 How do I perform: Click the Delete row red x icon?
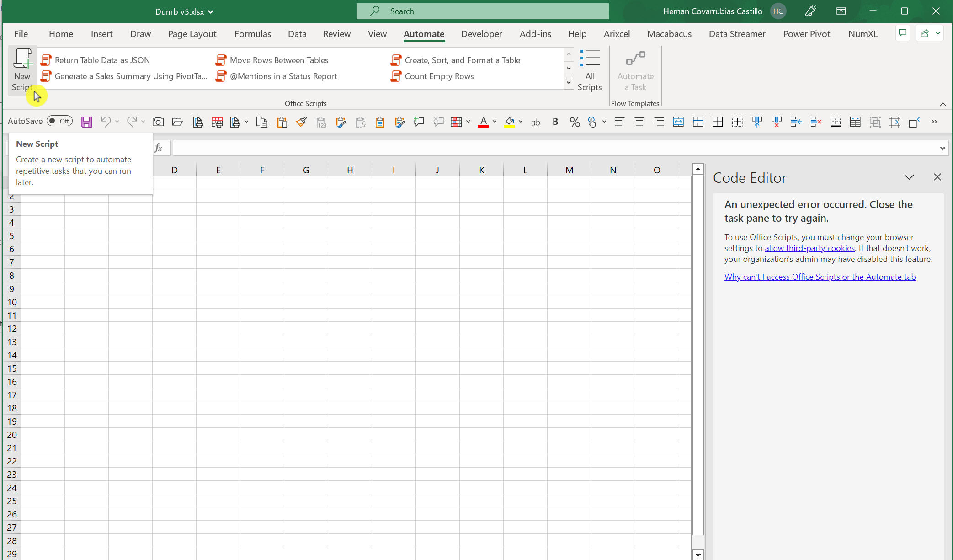coord(816,122)
